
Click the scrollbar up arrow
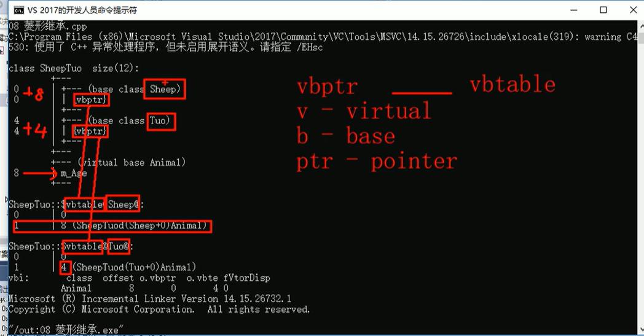[641, 25]
